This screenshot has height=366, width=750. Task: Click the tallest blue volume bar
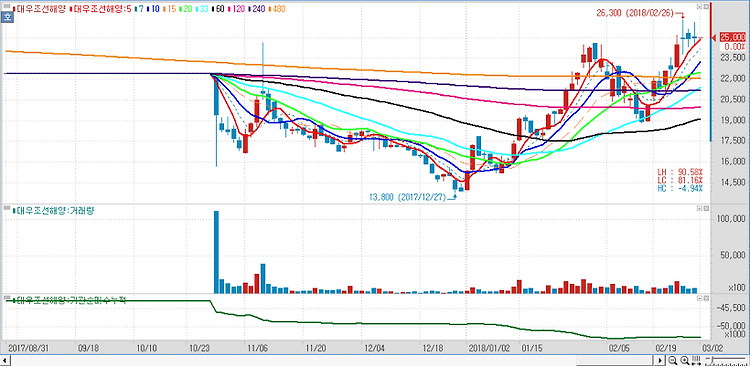pos(216,252)
